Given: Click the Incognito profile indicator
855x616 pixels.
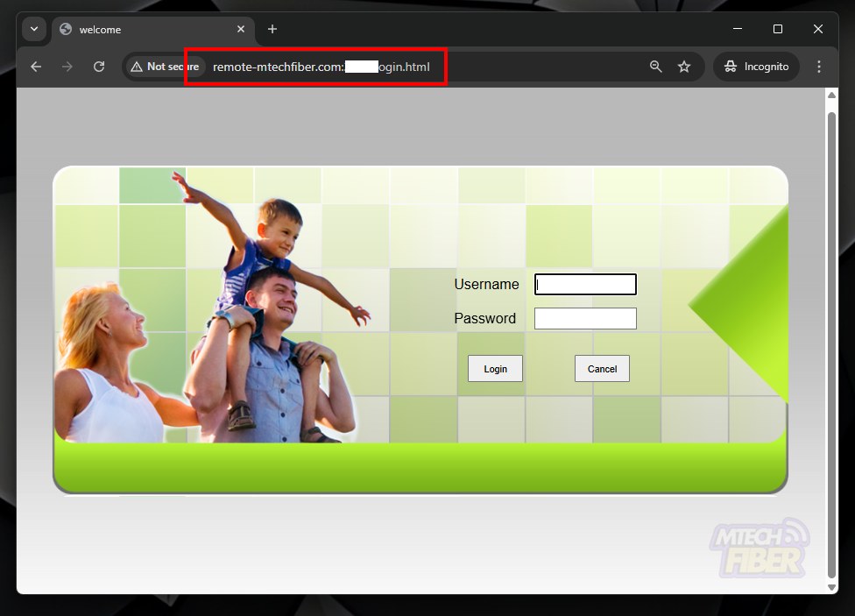Looking at the screenshot, I should coord(757,67).
